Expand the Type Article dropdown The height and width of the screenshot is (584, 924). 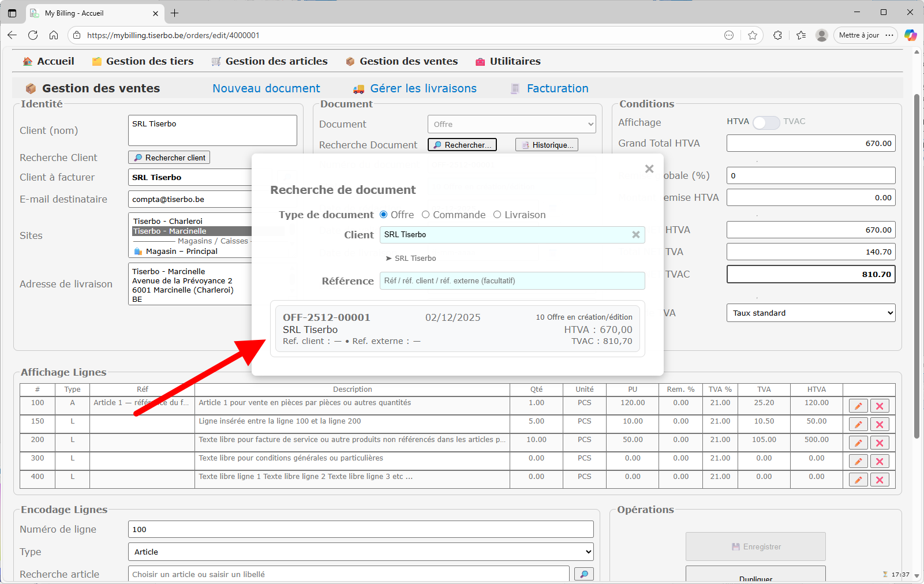pyautogui.click(x=360, y=552)
